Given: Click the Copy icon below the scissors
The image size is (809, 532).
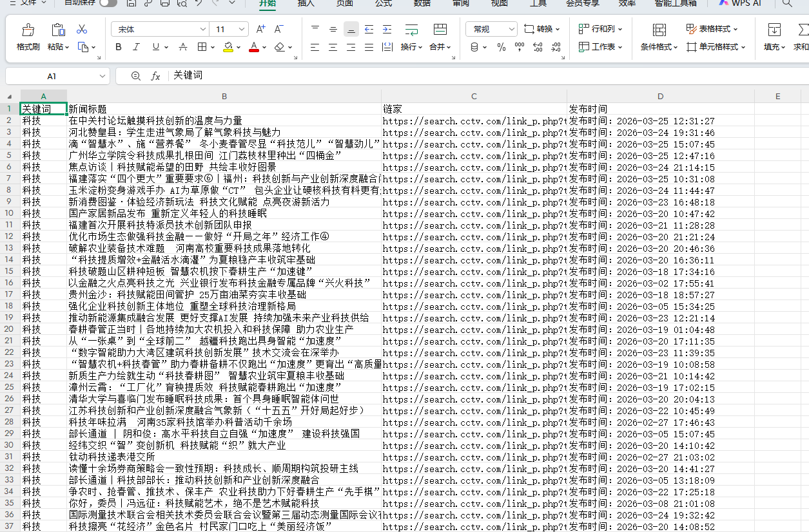Looking at the screenshot, I should 83,47.
